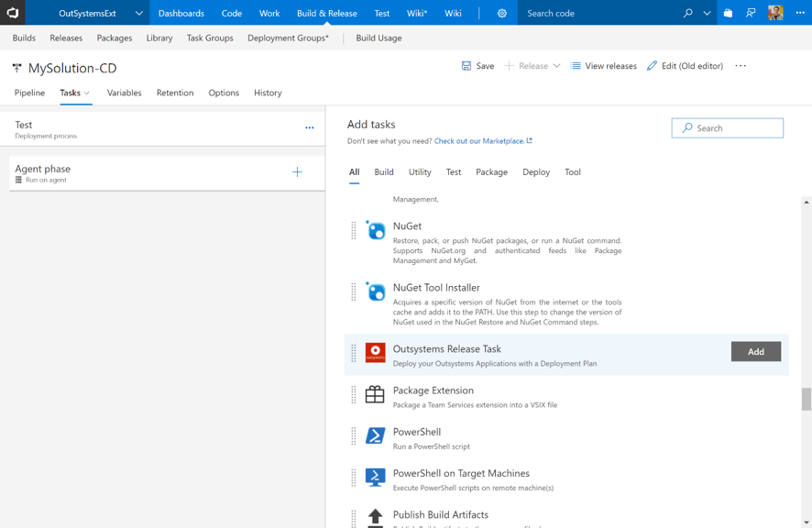Viewport: 812px width, 528px height.
Task: Click Edit (Old editor)
Action: pos(685,66)
